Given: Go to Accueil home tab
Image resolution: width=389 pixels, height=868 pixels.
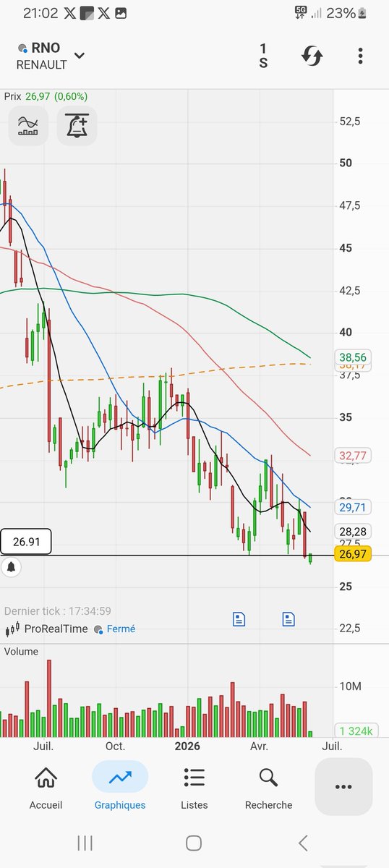Looking at the screenshot, I should pyautogui.click(x=46, y=787).
